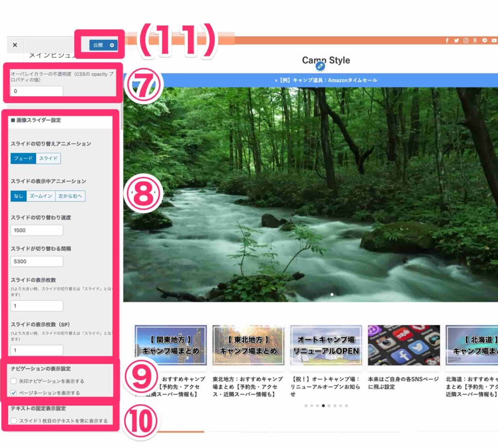
Task: Click the テキストの固定表示設定 label
Action: pyautogui.click(x=38, y=408)
